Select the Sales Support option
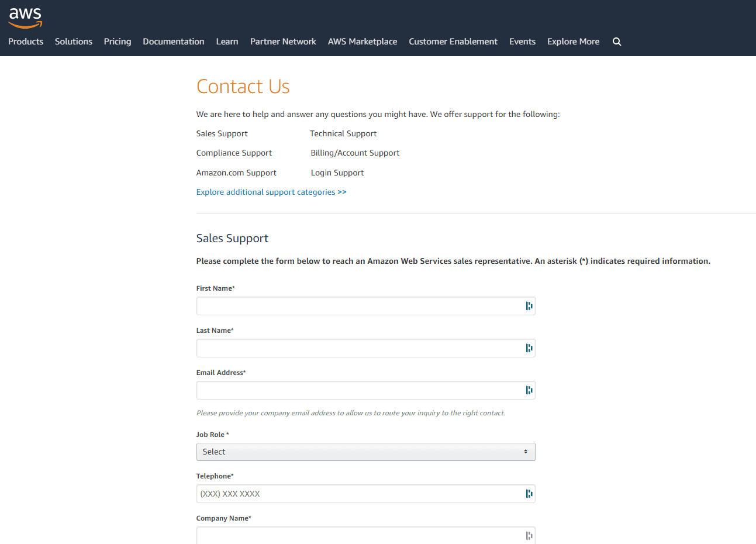 [x=222, y=133]
